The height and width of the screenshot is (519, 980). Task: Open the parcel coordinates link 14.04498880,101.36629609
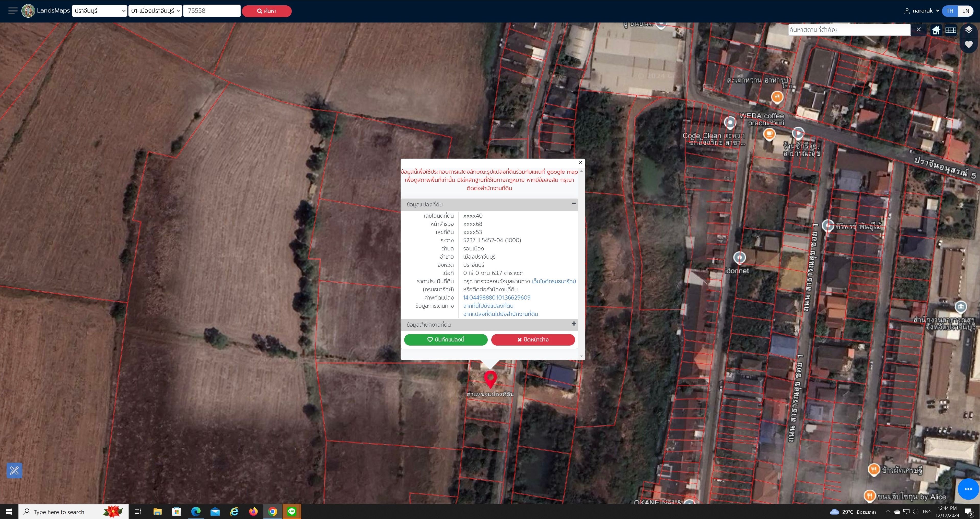pos(496,297)
